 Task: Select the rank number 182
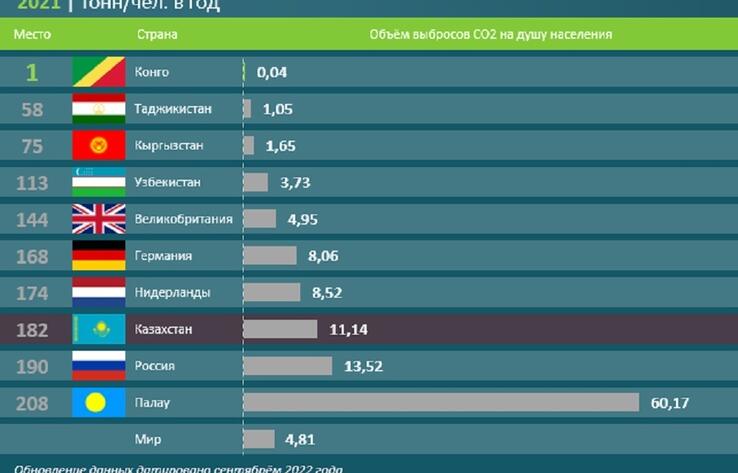click(32, 329)
